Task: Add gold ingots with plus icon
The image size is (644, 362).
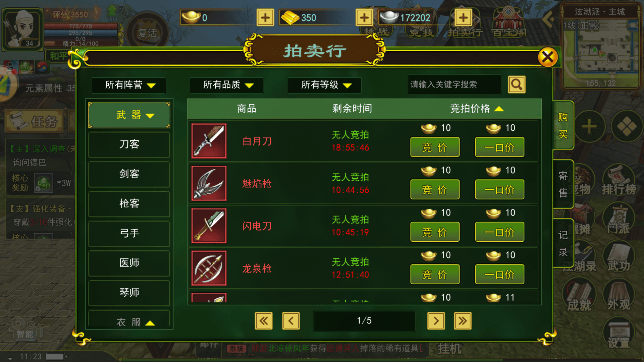Action: click(x=265, y=17)
